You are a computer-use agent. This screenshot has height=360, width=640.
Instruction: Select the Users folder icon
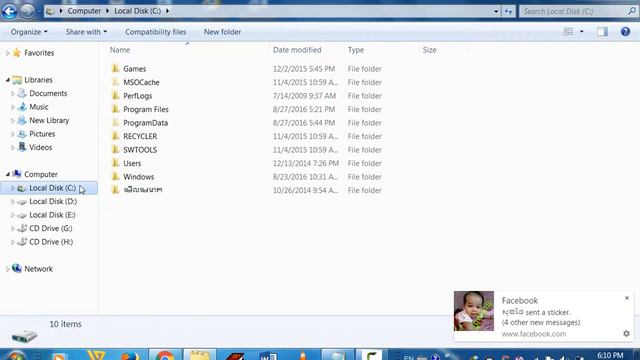tap(116, 162)
